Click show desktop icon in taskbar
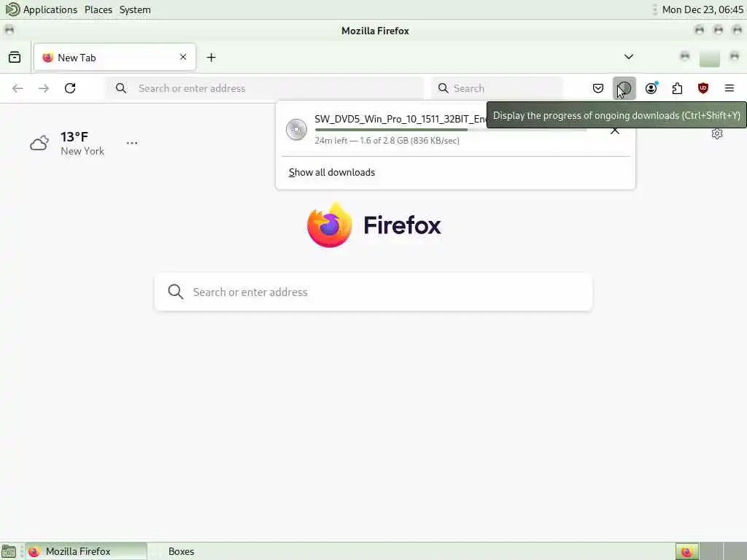Image resolution: width=747 pixels, height=560 pixels. point(9,551)
